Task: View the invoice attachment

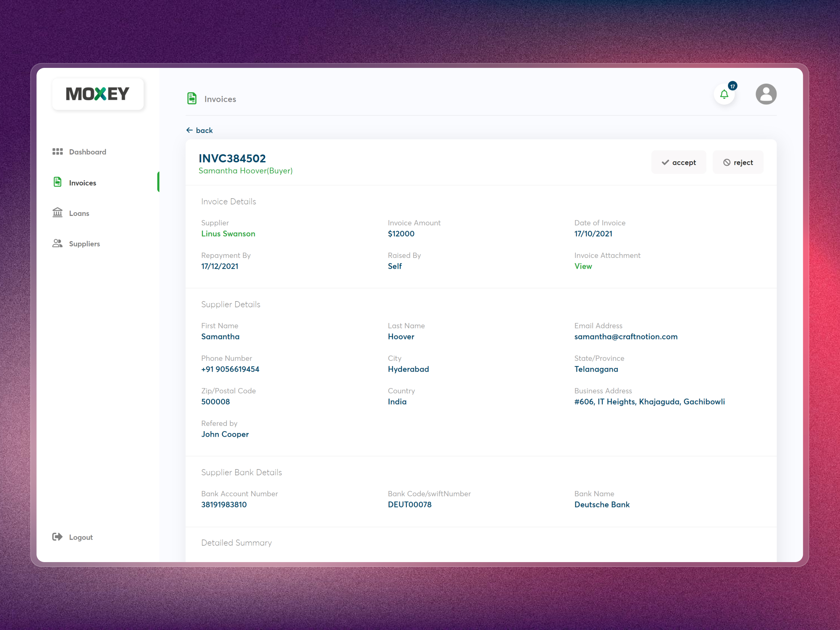Action: tap(583, 266)
